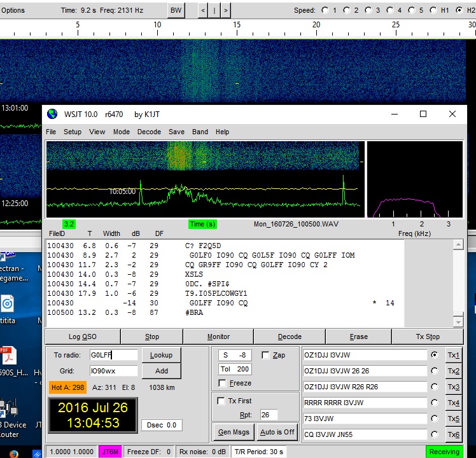Click the '|' center button in SpecJT toolbar
Image resolution: width=476 pixels, height=458 pixels.
click(214, 10)
